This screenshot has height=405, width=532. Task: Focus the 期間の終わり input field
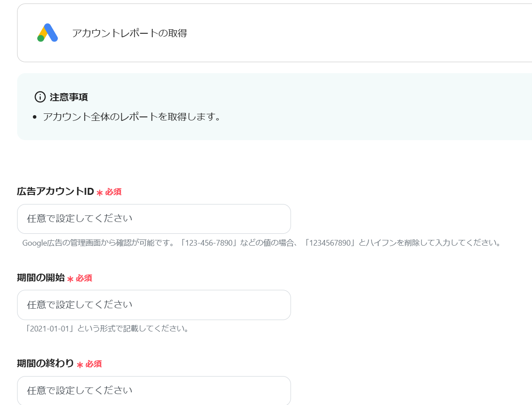(x=154, y=391)
